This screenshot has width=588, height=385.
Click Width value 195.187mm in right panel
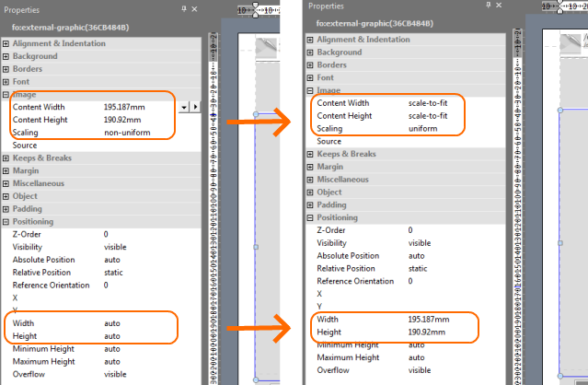coord(429,319)
